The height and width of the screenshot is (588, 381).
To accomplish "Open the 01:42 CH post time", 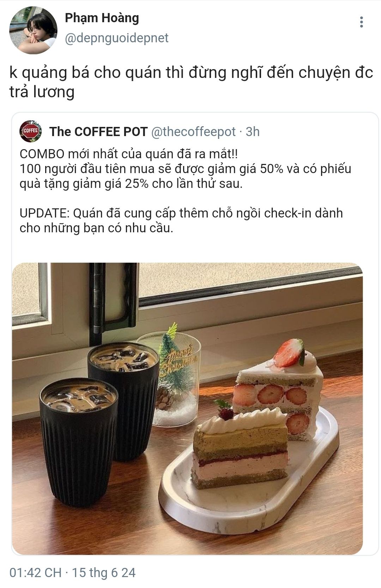I will pos(35,572).
